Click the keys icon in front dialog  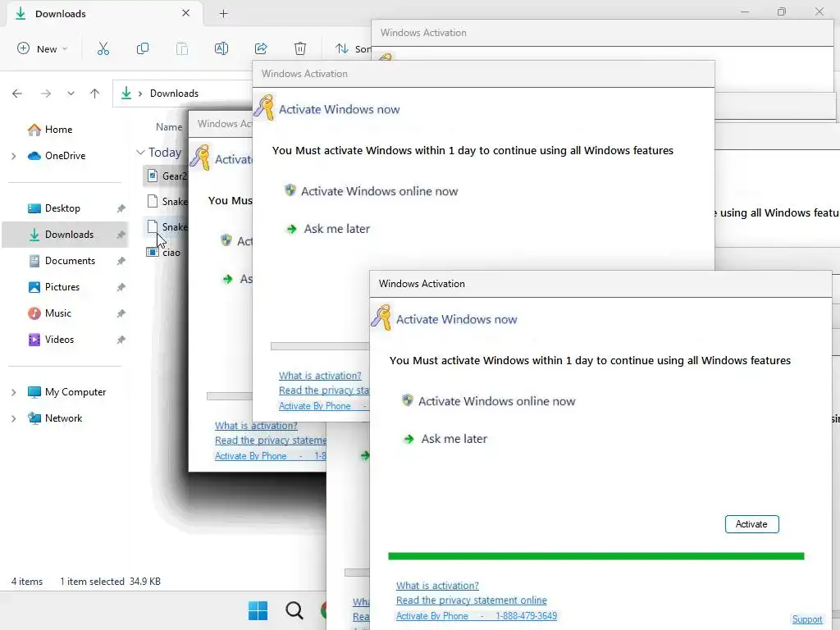[x=381, y=317]
